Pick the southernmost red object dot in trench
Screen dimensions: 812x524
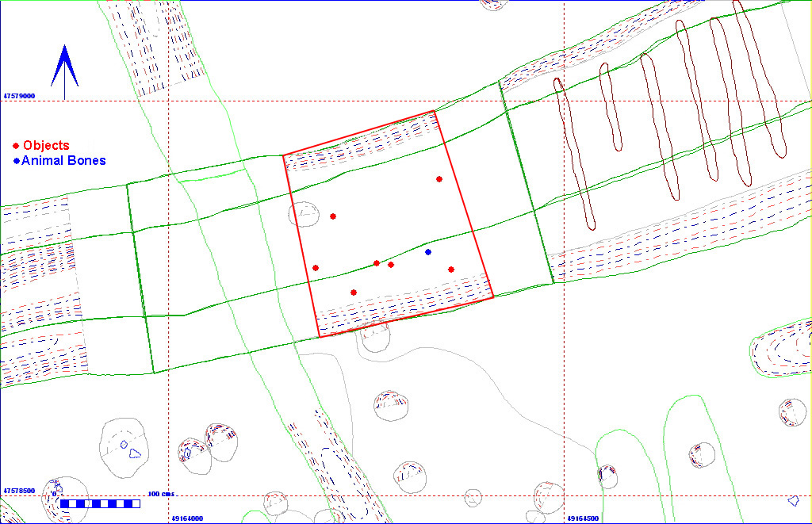pos(354,293)
